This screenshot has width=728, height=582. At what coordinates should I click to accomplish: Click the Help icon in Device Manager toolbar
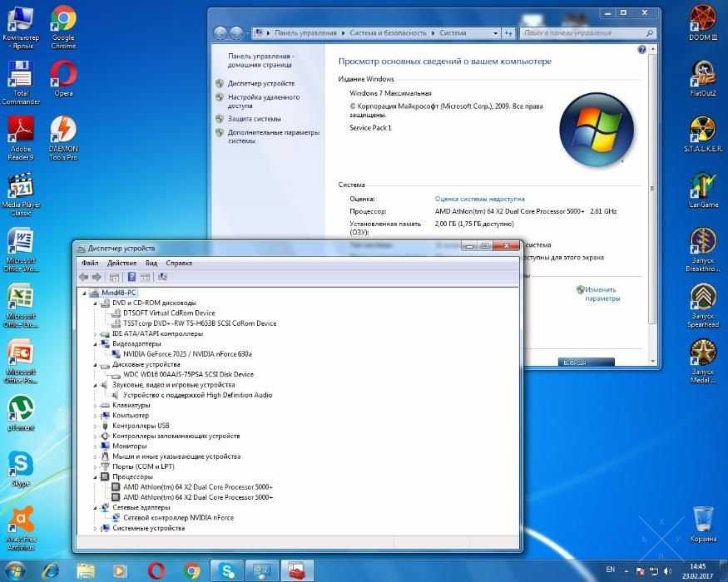pyautogui.click(x=131, y=277)
